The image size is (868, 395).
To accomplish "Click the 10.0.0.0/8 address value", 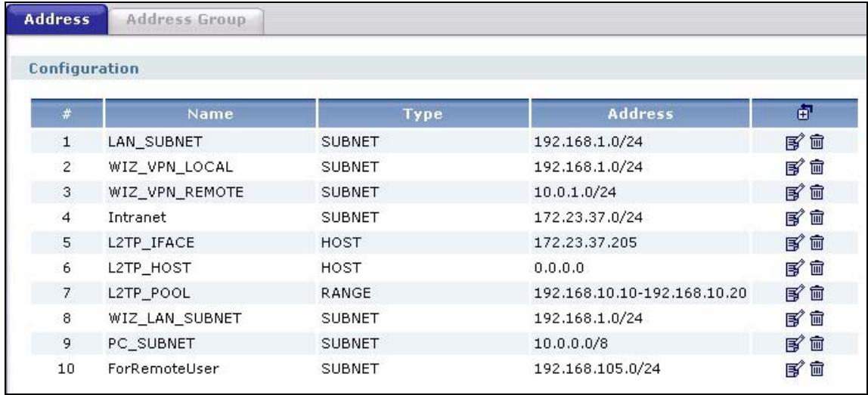I will 572,344.
